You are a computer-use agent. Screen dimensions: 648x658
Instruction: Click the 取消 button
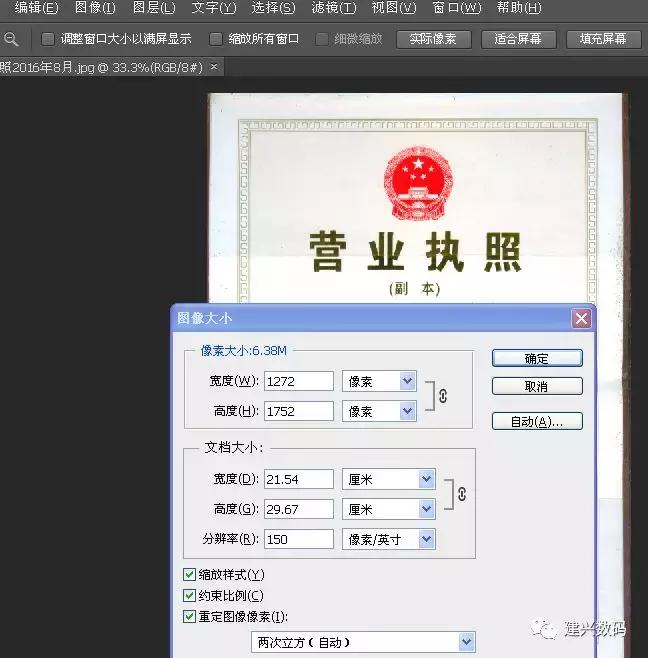(x=537, y=386)
